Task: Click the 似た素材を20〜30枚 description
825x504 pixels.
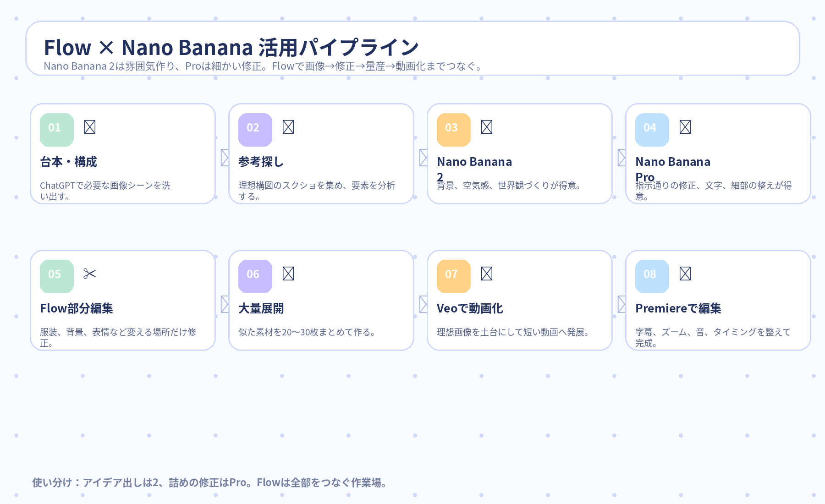Action: [x=307, y=332]
